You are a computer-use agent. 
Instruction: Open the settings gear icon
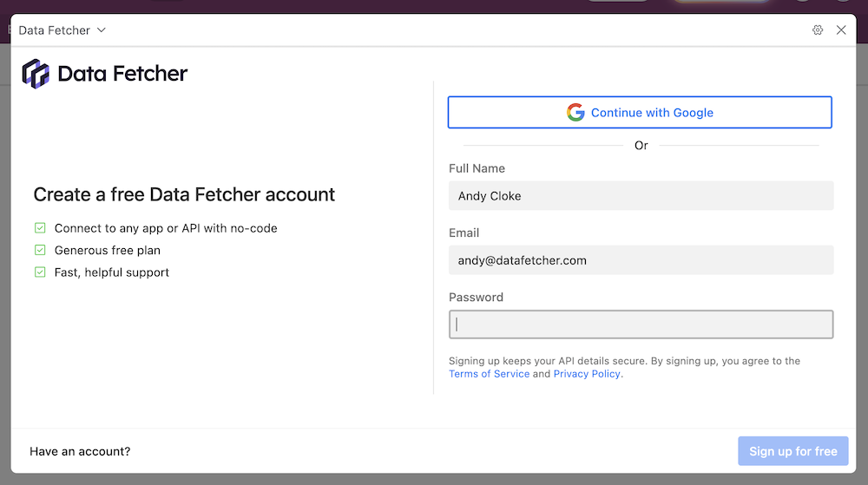(818, 29)
